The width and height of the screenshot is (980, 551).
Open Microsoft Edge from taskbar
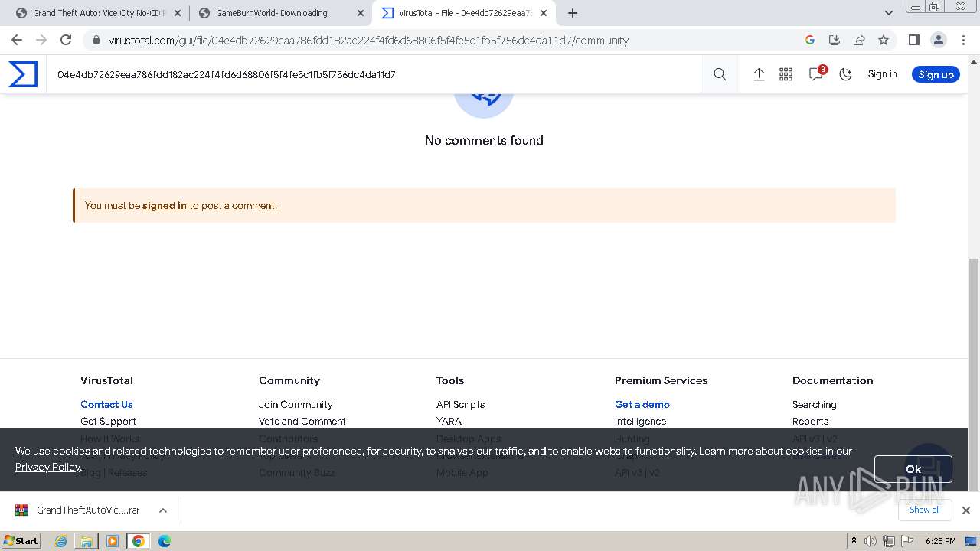[165, 541]
